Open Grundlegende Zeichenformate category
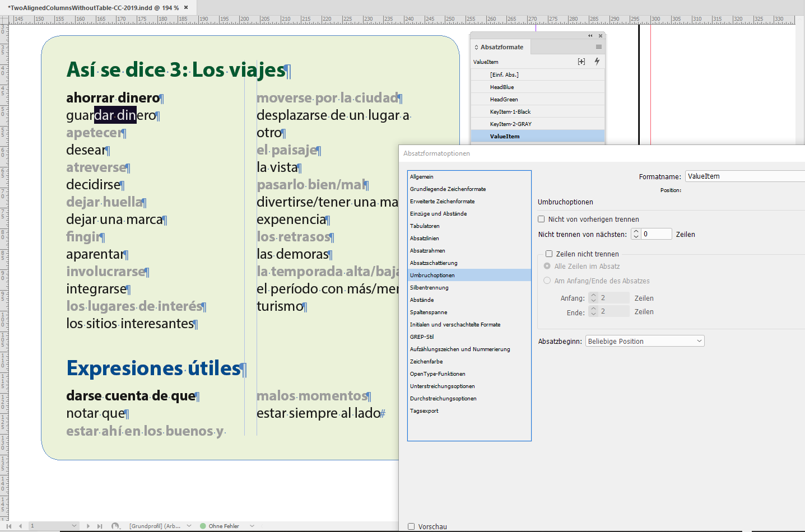805x532 pixels. pyautogui.click(x=469, y=189)
